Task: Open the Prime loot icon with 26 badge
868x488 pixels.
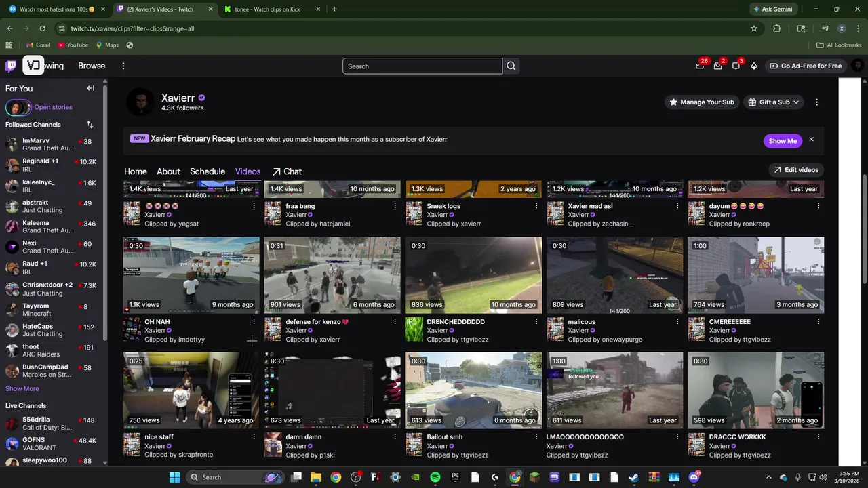Action: 700,66
